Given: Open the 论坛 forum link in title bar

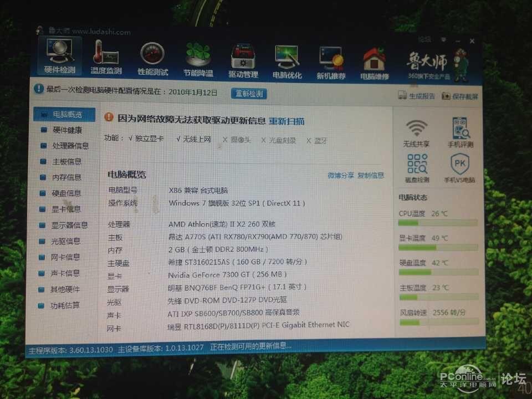Looking at the screenshot, I should [424, 40].
